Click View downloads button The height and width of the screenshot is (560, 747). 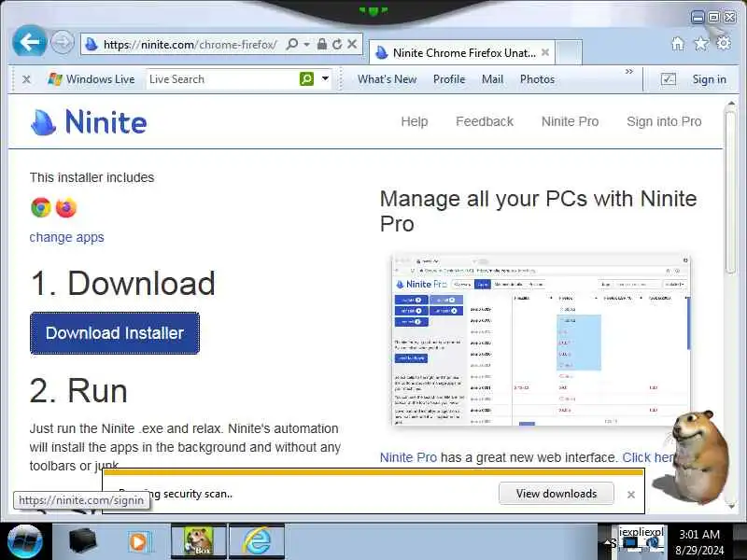556,494
